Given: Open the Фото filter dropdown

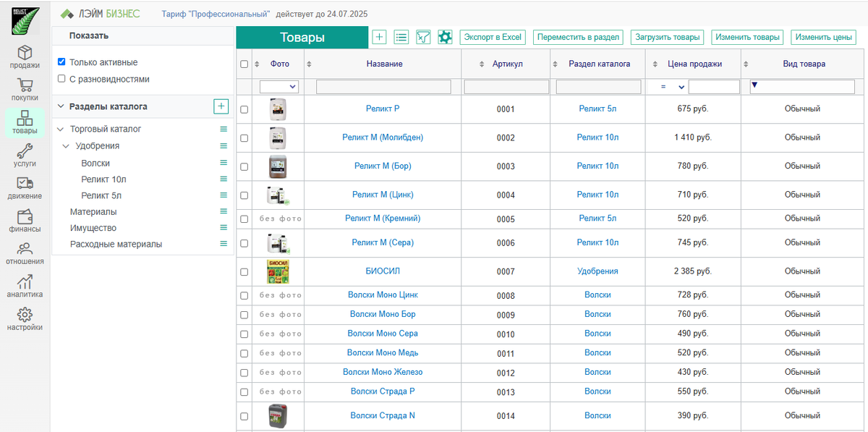Looking at the screenshot, I should (279, 86).
